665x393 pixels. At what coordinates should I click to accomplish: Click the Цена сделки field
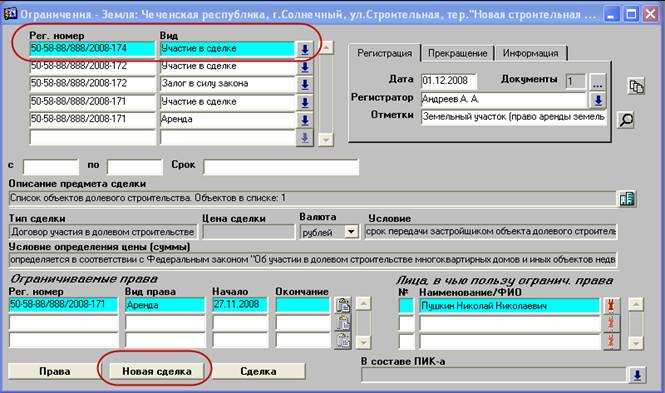(x=248, y=232)
